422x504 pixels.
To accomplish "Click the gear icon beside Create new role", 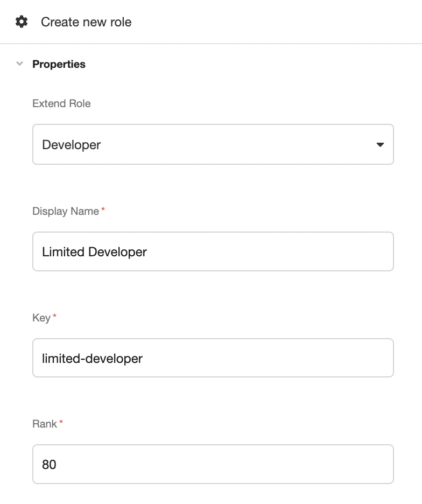I will tap(22, 22).
